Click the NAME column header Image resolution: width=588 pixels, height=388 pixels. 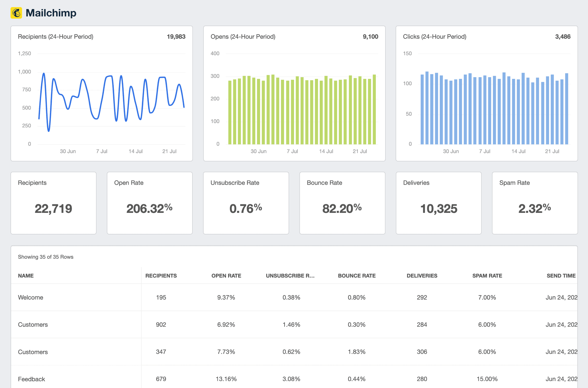26,276
